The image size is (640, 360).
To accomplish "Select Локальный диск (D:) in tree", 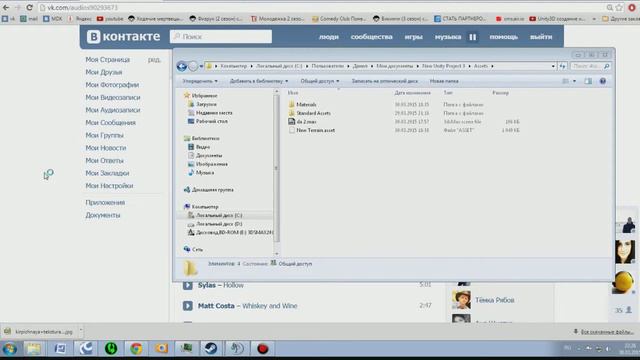I will pyautogui.click(x=219, y=224).
